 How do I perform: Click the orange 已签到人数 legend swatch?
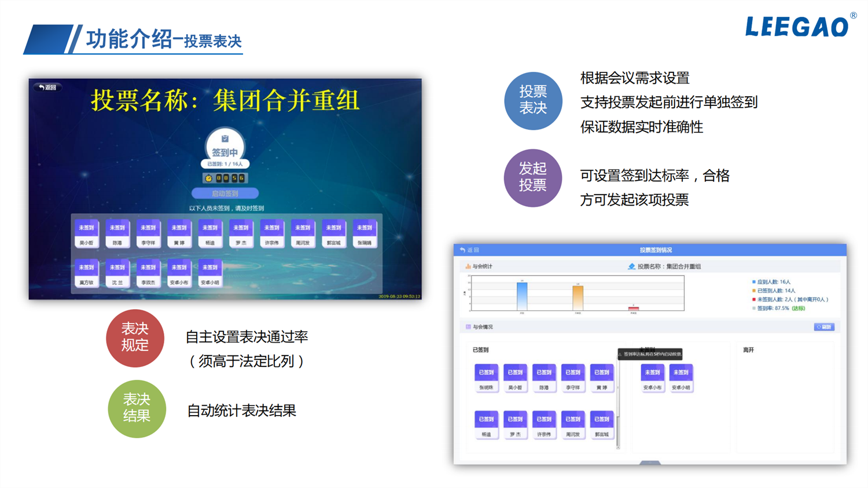pos(753,291)
